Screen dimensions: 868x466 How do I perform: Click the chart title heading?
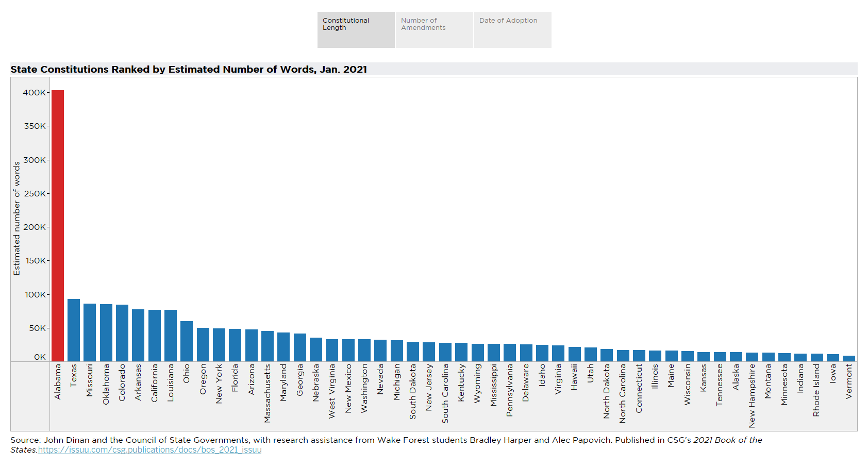[189, 70]
